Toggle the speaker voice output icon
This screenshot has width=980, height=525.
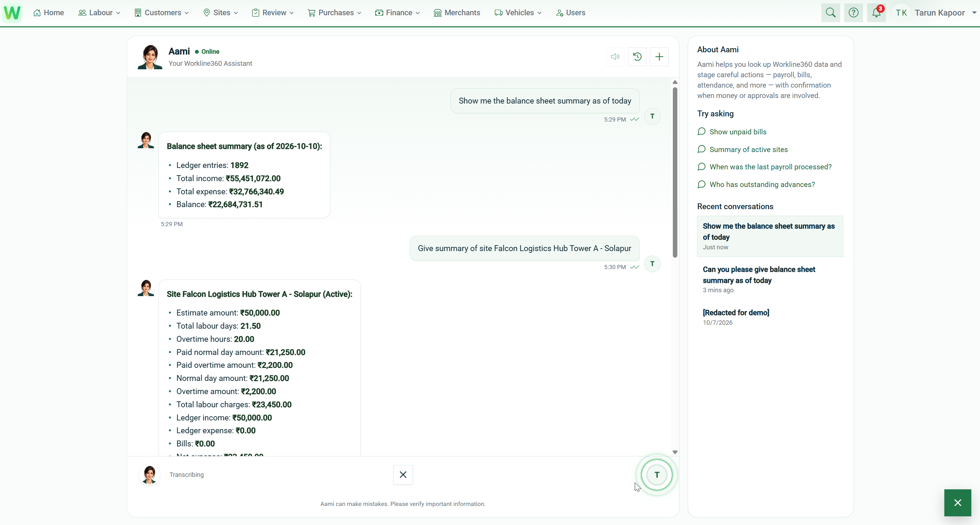coord(615,57)
